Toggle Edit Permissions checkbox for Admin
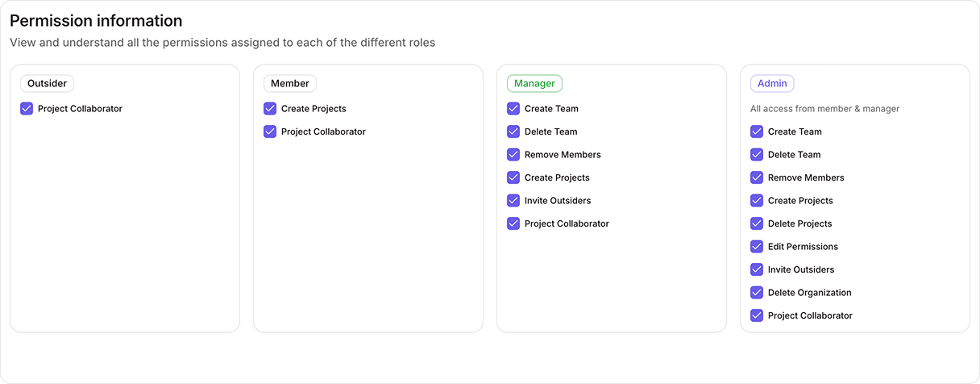This screenshot has height=384, width=980. click(757, 247)
